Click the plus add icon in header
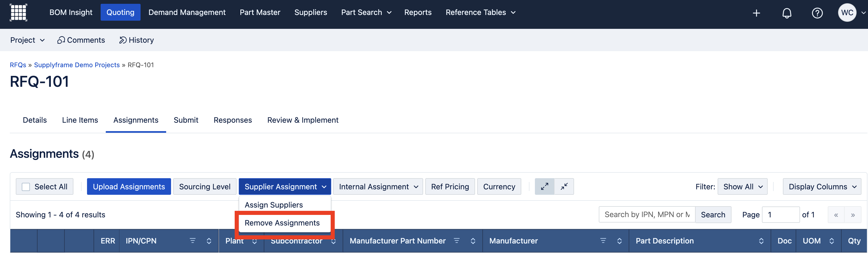 [757, 13]
